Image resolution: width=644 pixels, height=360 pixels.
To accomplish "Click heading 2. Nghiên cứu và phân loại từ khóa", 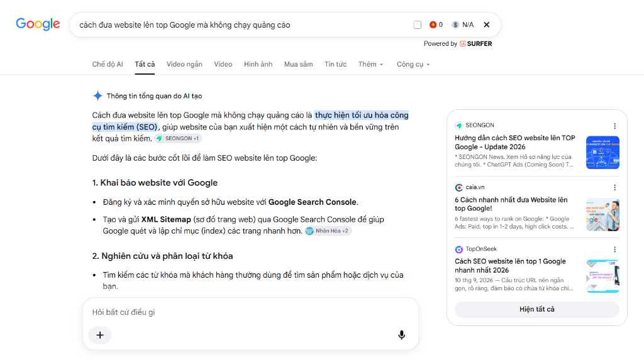I will (x=162, y=256).
